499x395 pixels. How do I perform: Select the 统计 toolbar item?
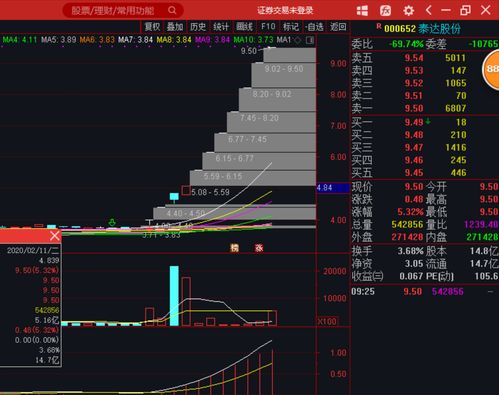tap(221, 27)
